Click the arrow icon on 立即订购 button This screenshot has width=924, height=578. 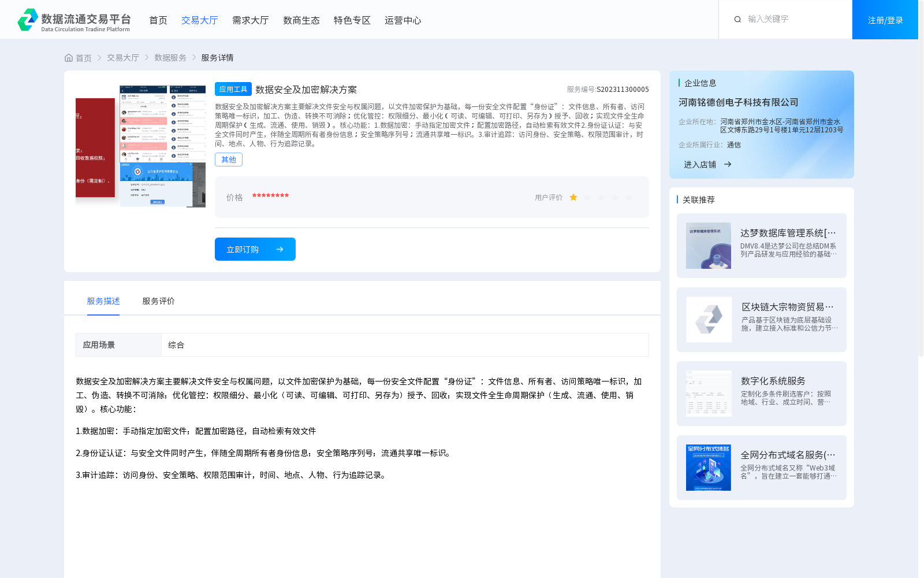pos(280,249)
